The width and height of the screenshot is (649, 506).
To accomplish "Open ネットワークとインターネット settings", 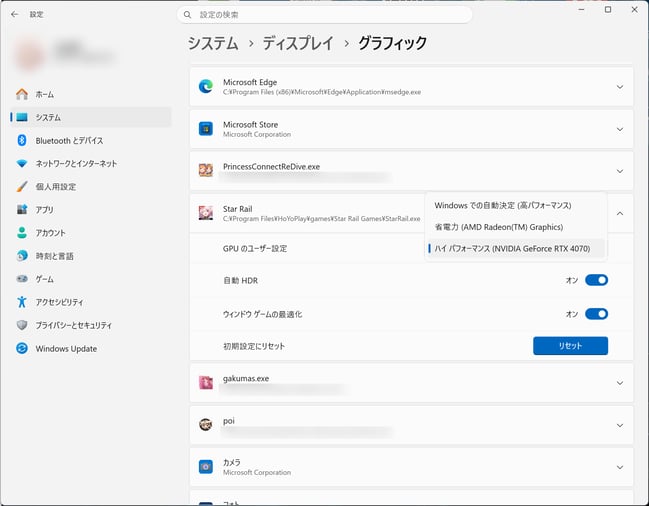I will click(x=91, y=163).
